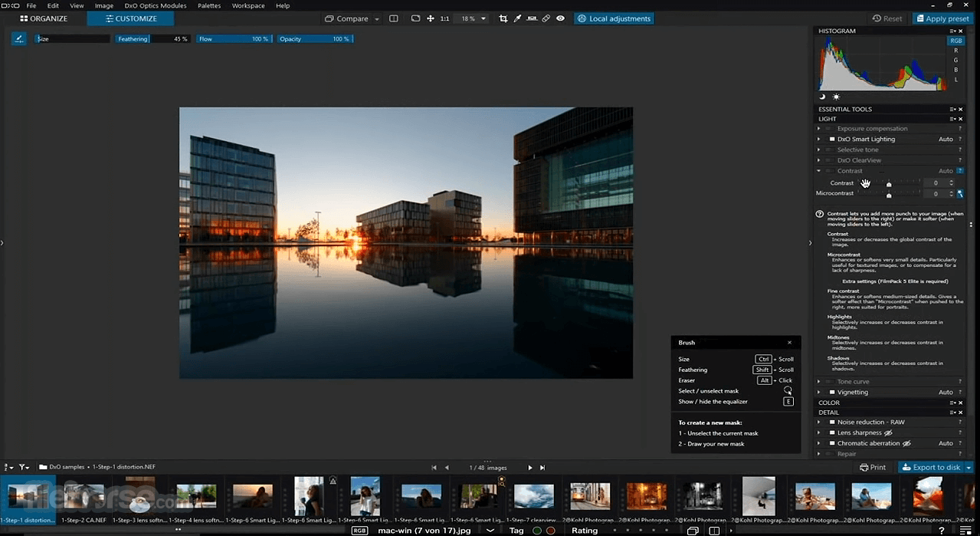
Task: Expand the Selective tone section
Action: tap(819, 150)
